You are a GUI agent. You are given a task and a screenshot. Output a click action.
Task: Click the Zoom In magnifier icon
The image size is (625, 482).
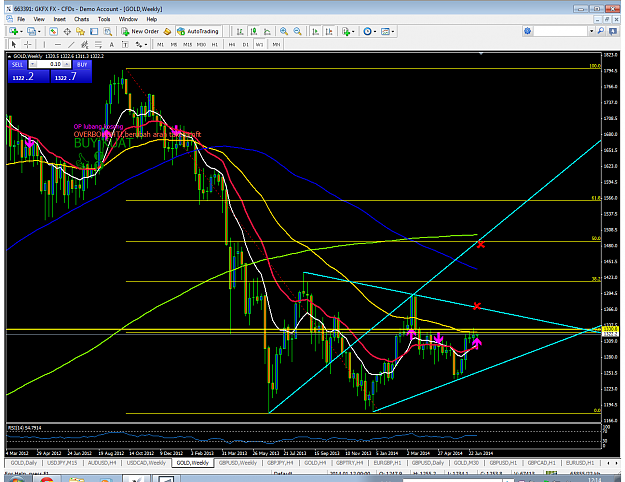(x=284, y=31)
